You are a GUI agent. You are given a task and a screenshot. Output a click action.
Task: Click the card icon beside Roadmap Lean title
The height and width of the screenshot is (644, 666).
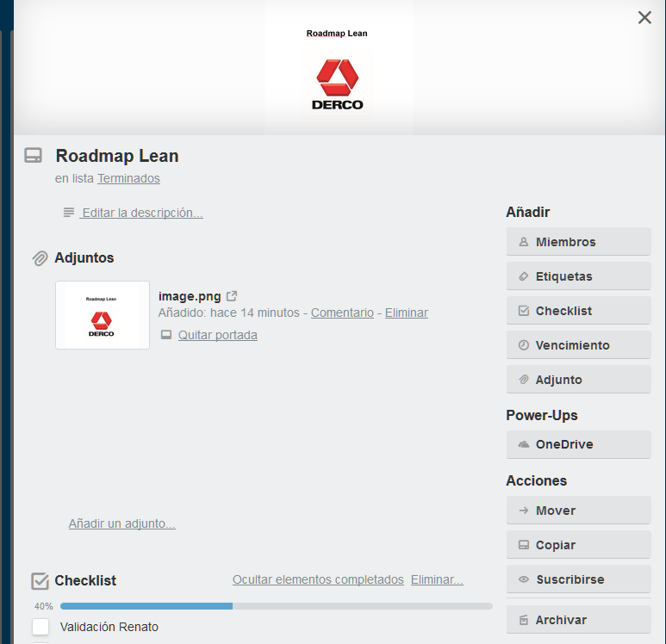pyautogui.click(x=33, y=155)
